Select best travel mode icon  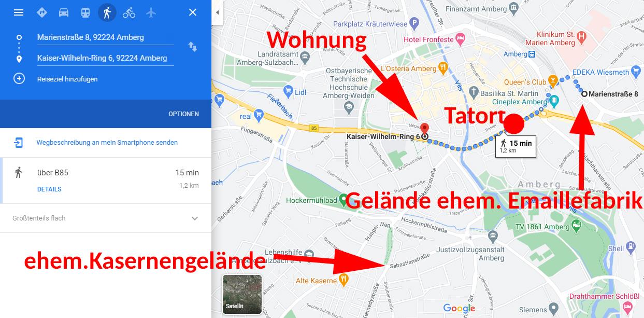click(x=42, y=12)
